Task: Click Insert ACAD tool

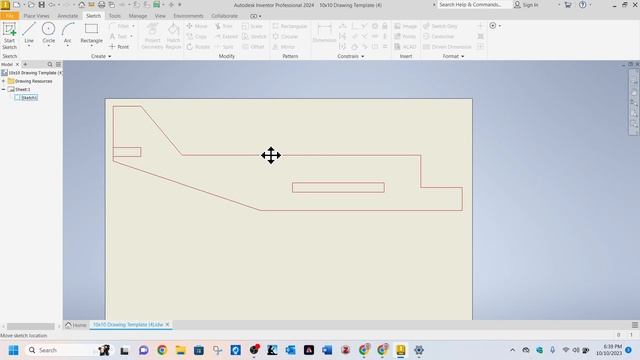Action: tap(405, 47)
